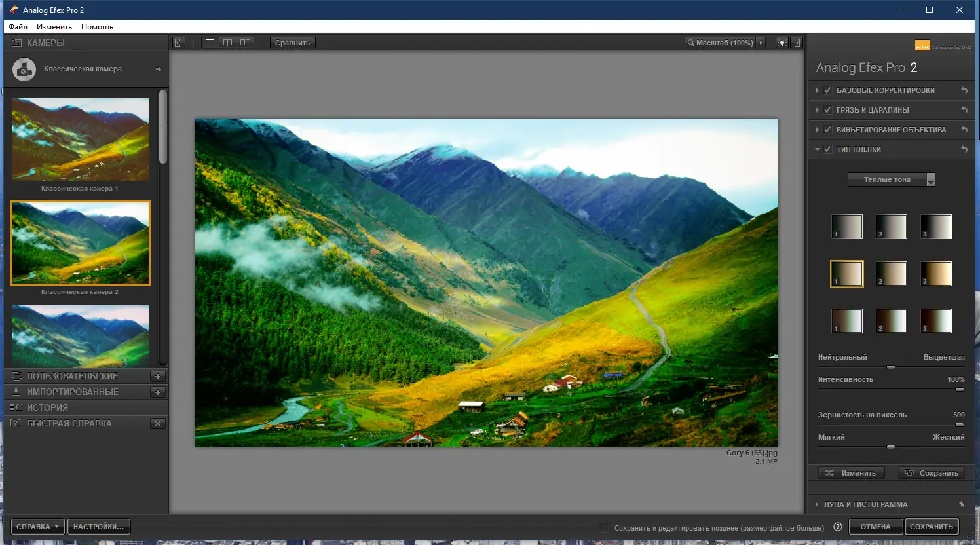Click the ОТМЕНА button
This screenshot has height=545, width=980.
click(x=876, y=527)
